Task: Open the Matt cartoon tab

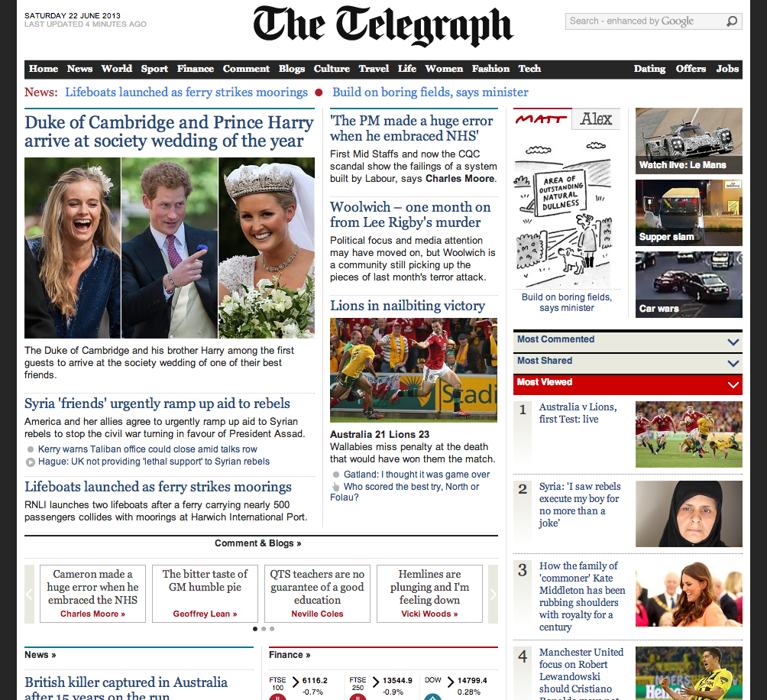Action: [541, 119]
